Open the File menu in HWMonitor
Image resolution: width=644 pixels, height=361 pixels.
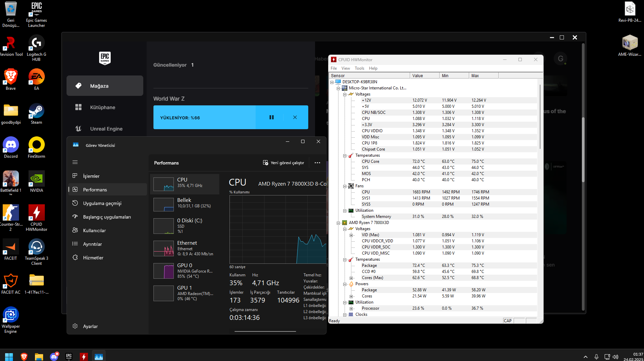point(334,68)
